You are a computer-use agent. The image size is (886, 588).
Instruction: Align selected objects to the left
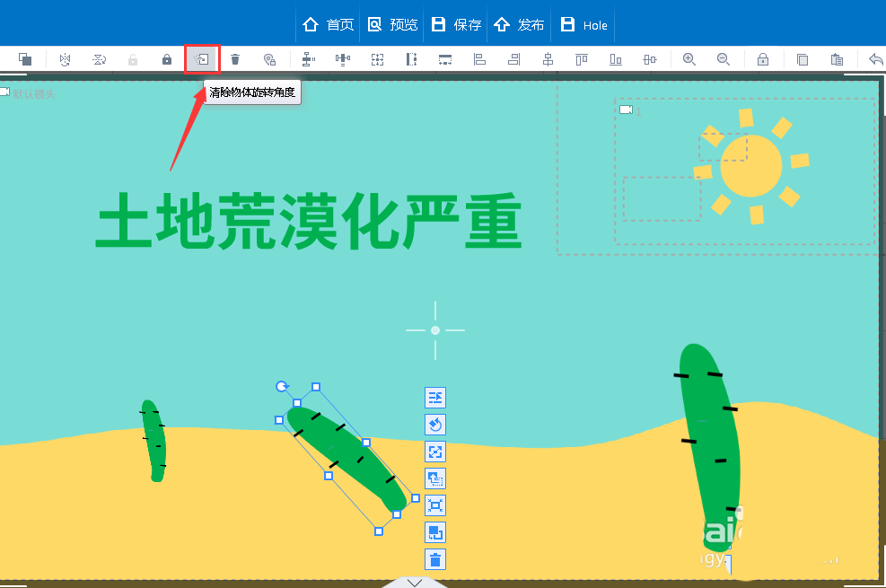(x=479, y=59)
